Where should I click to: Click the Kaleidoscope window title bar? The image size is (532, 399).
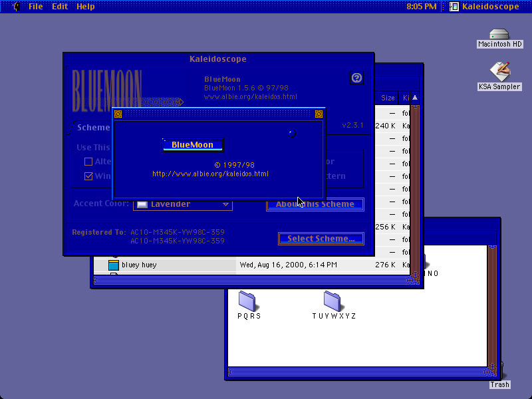click(219, 59)
